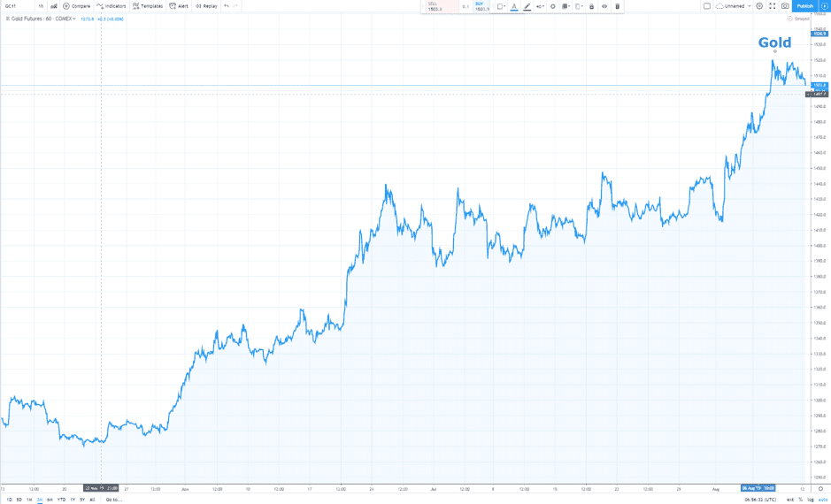Change the 1h interval selector
Viewport: 831px width, 504px height.
coord(41,6)
